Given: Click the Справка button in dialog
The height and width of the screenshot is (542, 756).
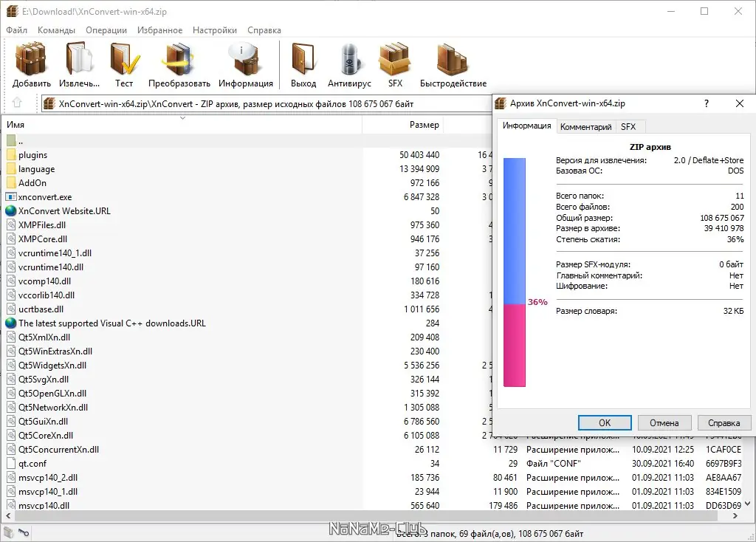Looking at the screenshot, I should click(x=724, y=423).
